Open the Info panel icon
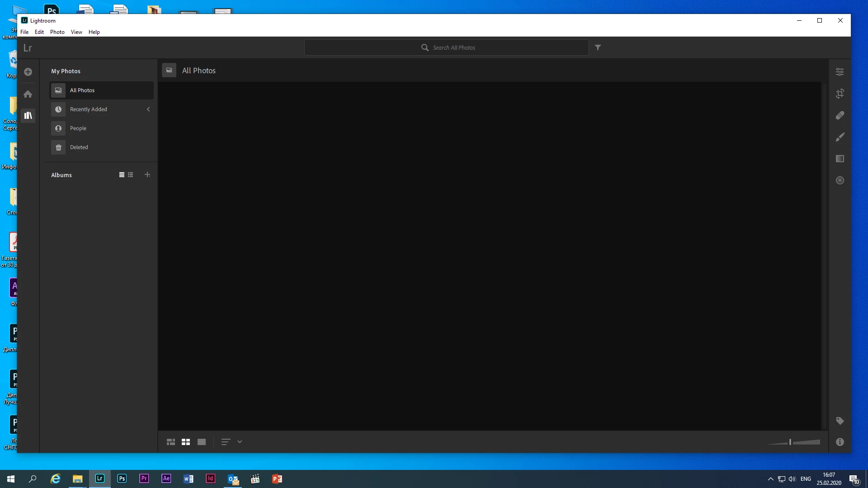 [840, 442]
